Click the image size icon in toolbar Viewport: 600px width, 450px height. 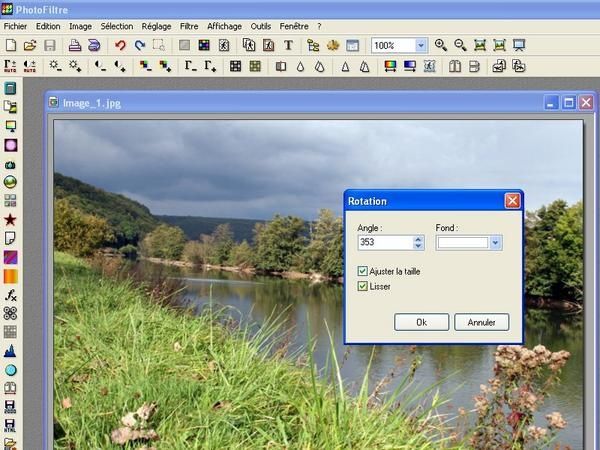pos(249,45)
